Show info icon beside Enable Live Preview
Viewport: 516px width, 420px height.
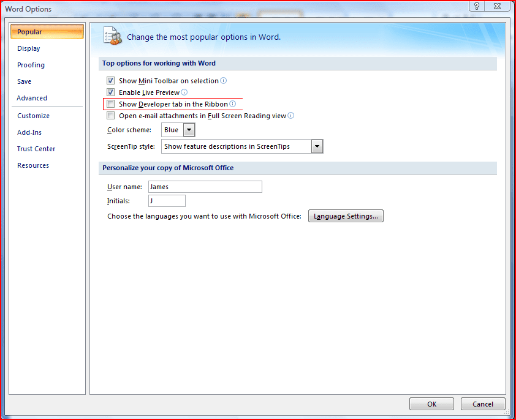pos(184,92)
